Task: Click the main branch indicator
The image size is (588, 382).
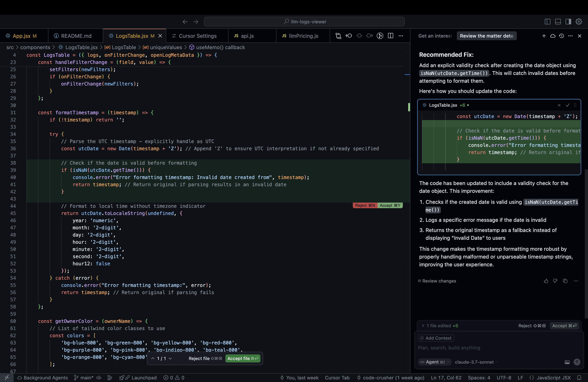Action: point(85,378)
